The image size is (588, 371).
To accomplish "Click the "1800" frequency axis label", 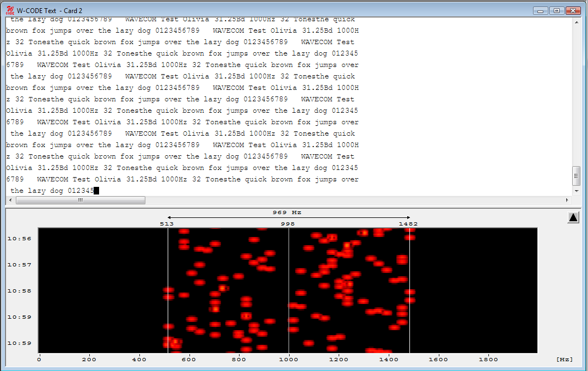I will (488, 360).
